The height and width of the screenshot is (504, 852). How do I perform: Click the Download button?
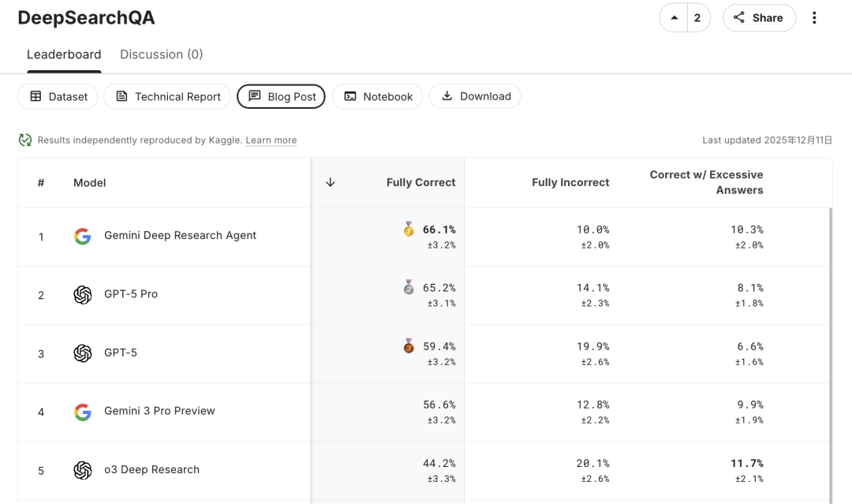(475, 96)
